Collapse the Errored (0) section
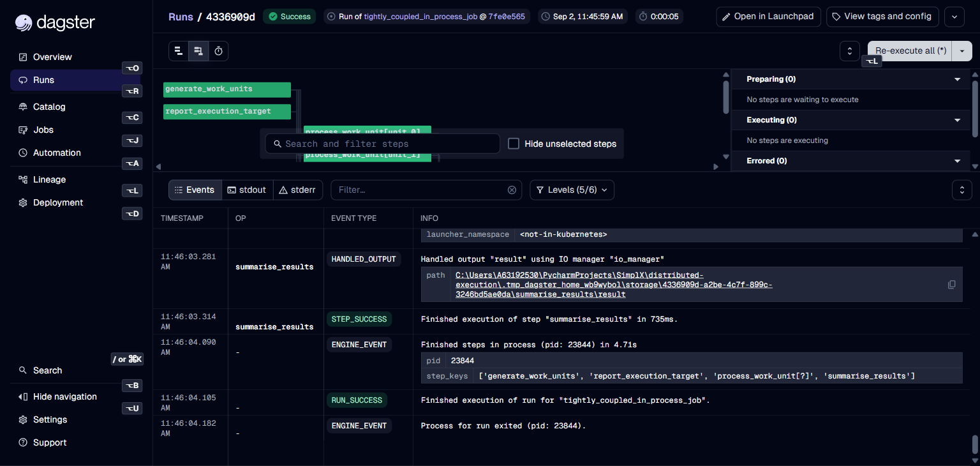This screenshot has width=980, height=466. point(957,161)
